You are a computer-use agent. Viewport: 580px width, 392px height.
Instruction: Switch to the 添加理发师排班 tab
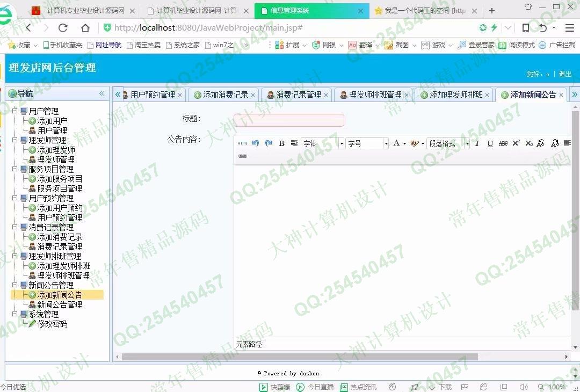454,95
